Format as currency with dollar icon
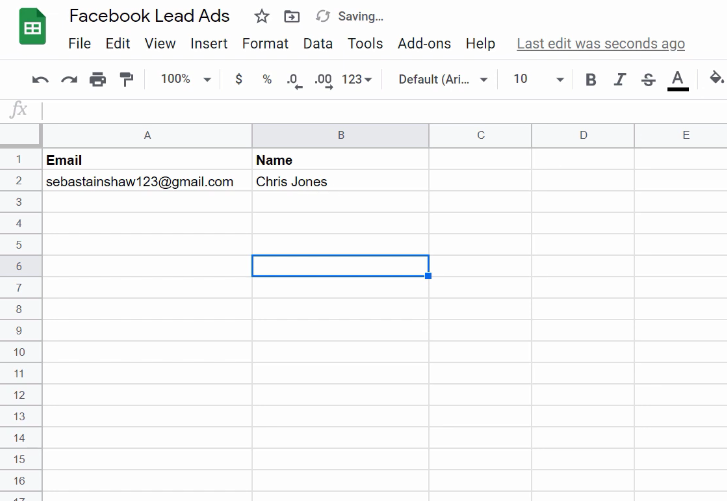 (239, 79)
